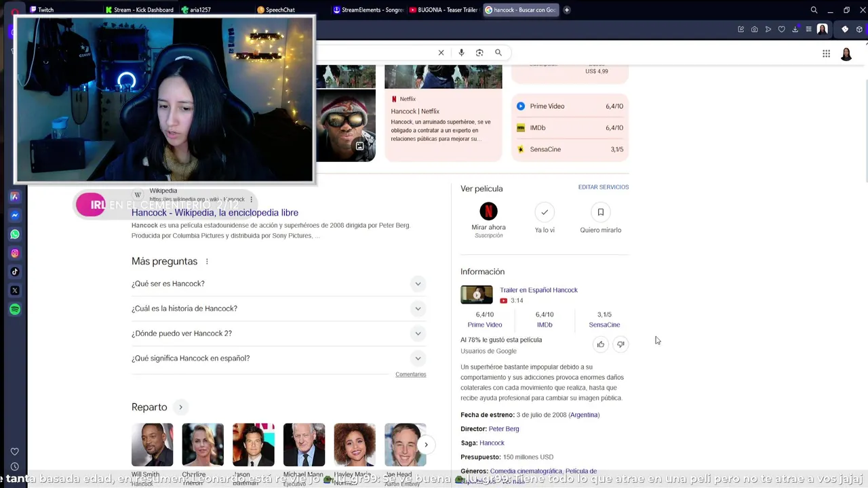The width and height of the screenshot is (868, 488).
Task: Open IMDb 6,4/10 rating row
Action: (x=570, y=128)
